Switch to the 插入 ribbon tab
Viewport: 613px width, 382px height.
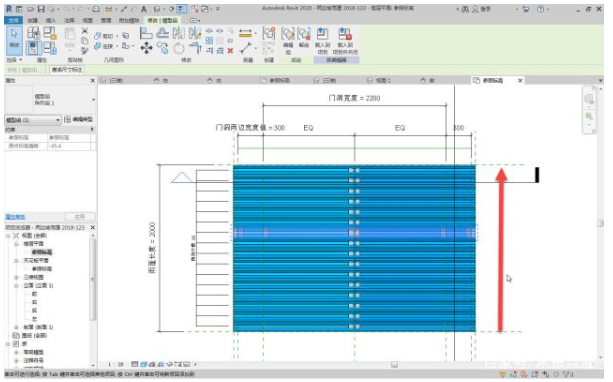[x=50, y=20]
